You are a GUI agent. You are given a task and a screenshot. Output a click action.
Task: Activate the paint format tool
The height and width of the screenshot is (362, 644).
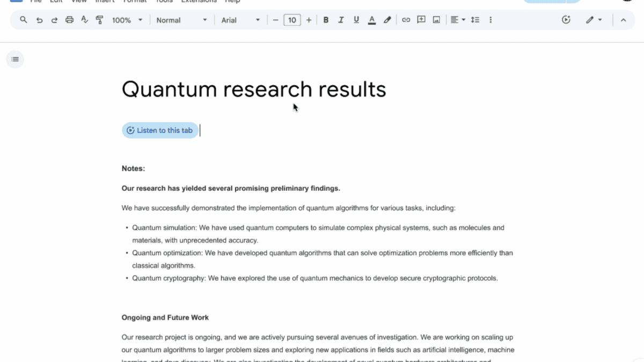[99, 20]
